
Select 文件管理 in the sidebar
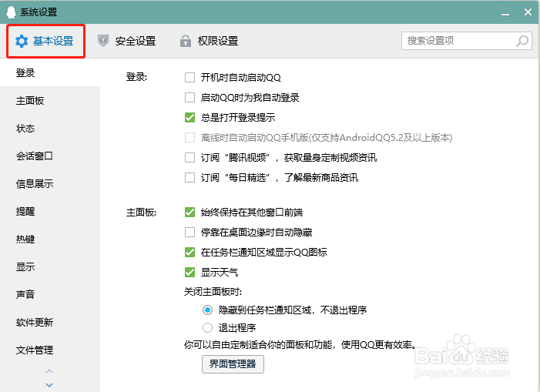point(50,350)
